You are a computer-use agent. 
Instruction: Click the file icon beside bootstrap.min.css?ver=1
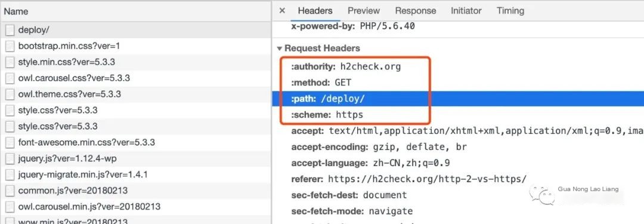coord(10,46)
